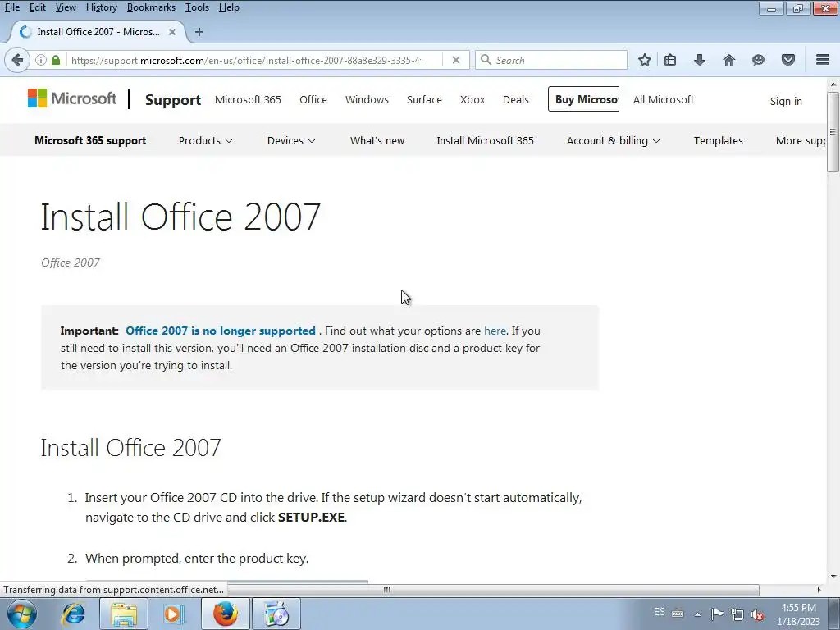
Task: Click the muted volume tray icon
Action: click(x=757, y=614)
